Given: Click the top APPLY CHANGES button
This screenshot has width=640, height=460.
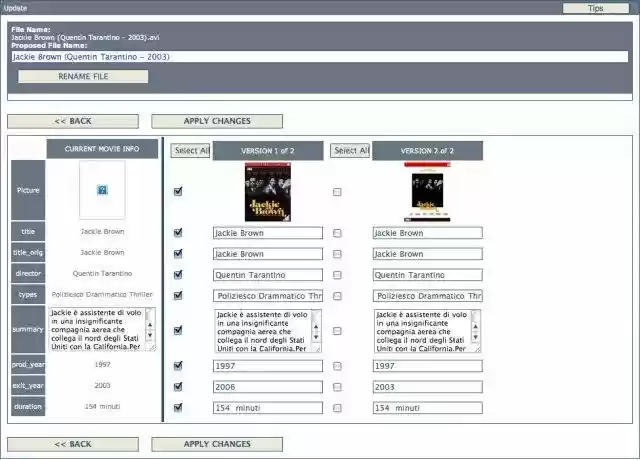Looking at the screenshot, I should pos(217,121).
